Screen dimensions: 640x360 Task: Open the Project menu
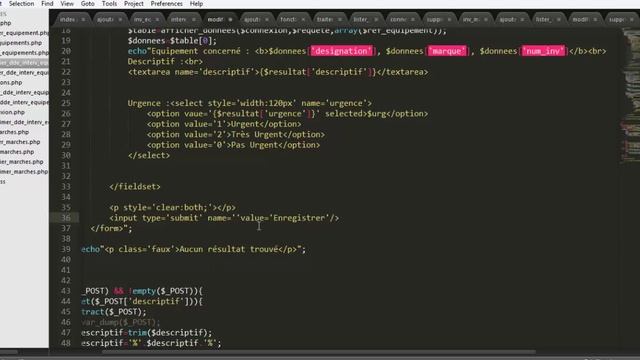tap(133, 4)
